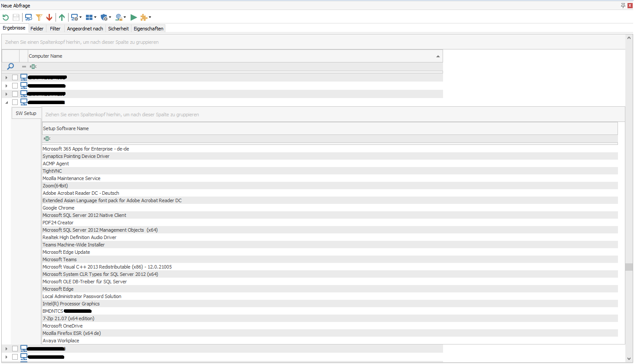Select the Avaya Workplace row

click(x=330, y=341)
